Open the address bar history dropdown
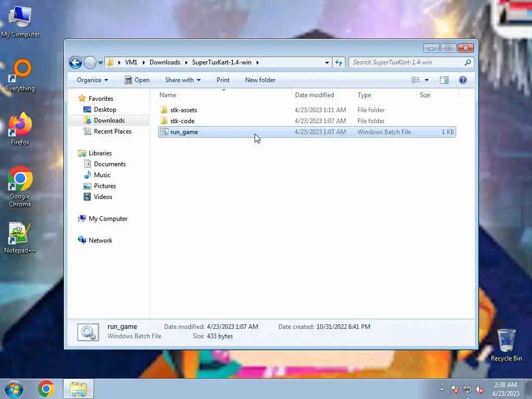Image resolution: width=532 pixels, height=399 pixels. (327, 62)
